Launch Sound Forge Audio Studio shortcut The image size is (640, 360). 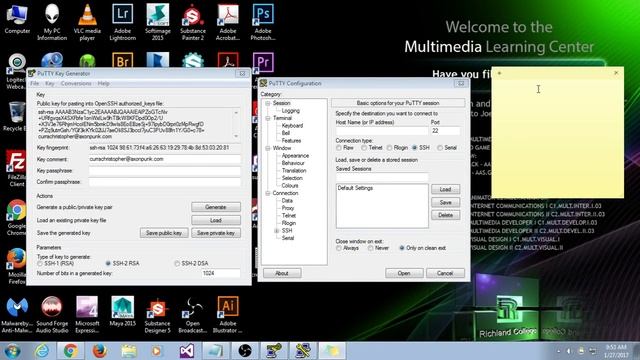pyautogui.click(x=52, y=315)
